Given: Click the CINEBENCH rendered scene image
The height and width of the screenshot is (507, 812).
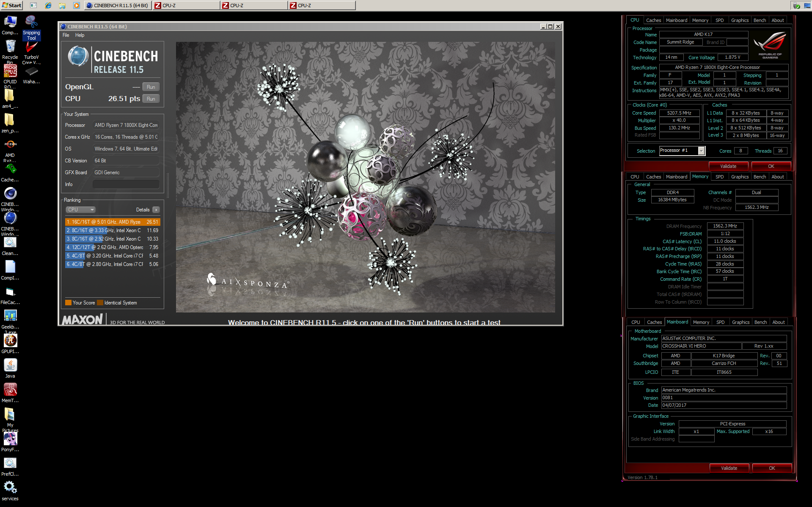Looking at the screenshot, I should tap(365, 177).
